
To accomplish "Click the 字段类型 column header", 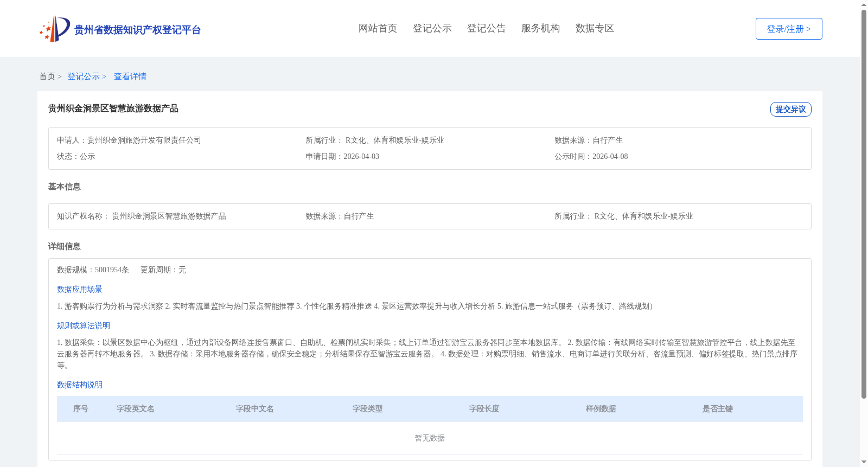I will pos(368,408).
